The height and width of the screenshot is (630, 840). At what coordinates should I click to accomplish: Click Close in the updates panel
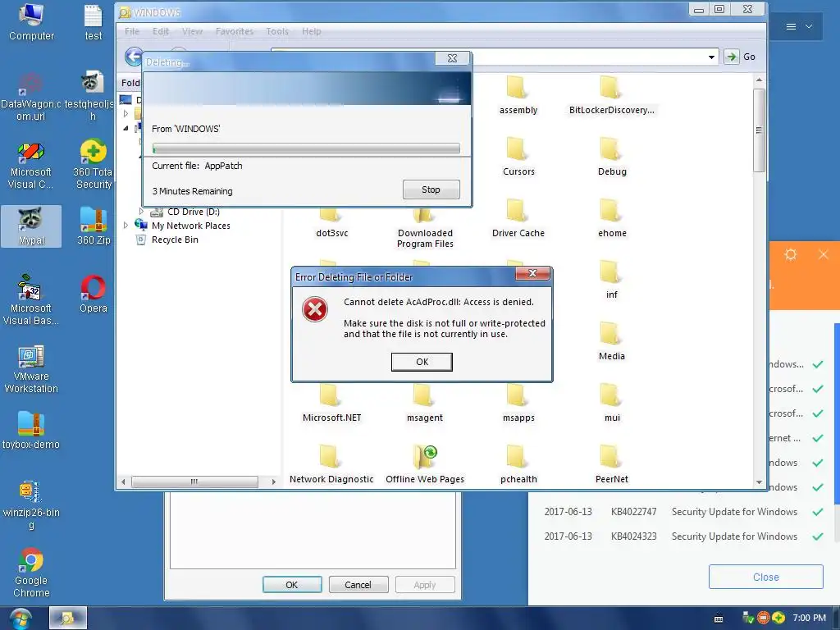pos(765,577)
